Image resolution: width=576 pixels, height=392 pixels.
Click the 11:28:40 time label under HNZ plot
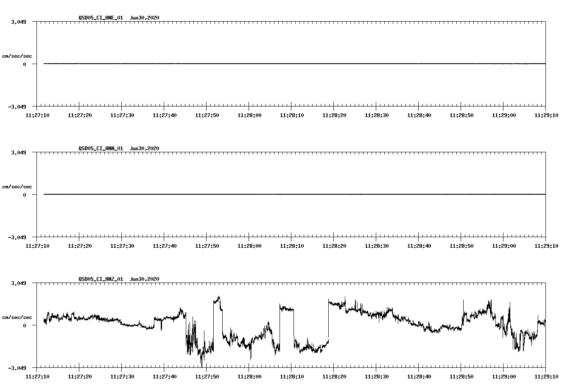coord(419,376)
